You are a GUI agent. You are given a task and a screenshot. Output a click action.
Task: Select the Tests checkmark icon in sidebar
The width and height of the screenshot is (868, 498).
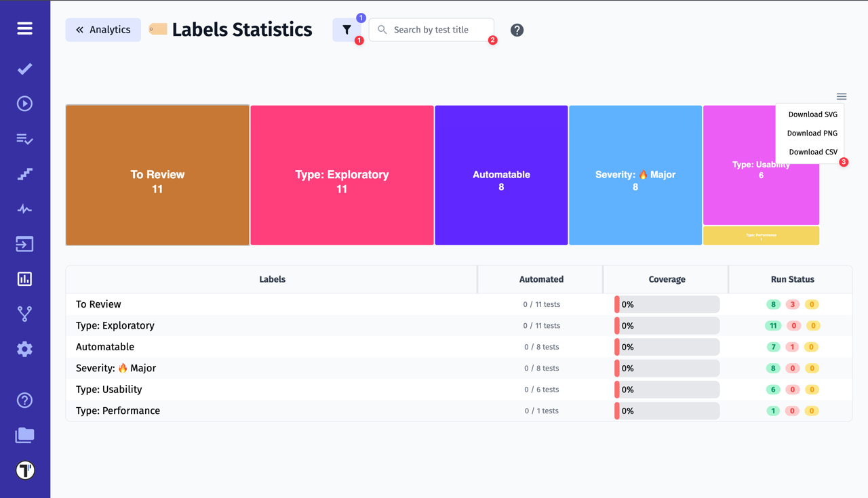click(x=24, y=68)
